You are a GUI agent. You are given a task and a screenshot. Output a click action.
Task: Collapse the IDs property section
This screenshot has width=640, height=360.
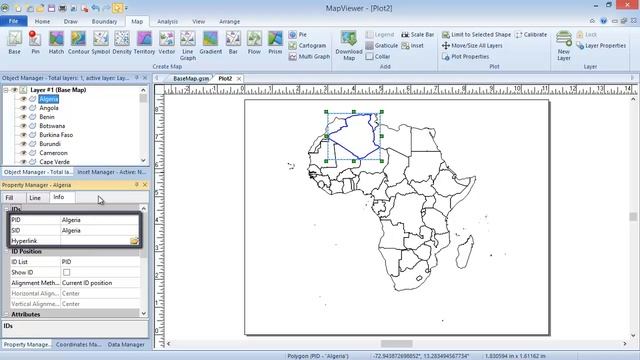(7, 209)
